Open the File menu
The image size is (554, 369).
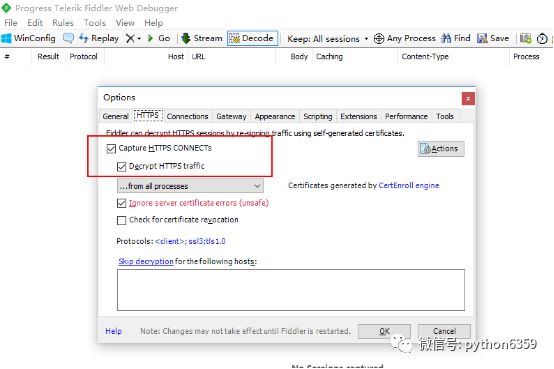[11, 23]
